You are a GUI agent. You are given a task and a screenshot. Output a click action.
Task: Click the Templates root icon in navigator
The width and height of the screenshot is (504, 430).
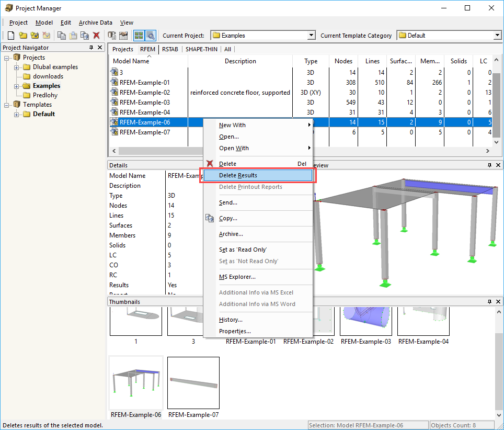[17, 105]
